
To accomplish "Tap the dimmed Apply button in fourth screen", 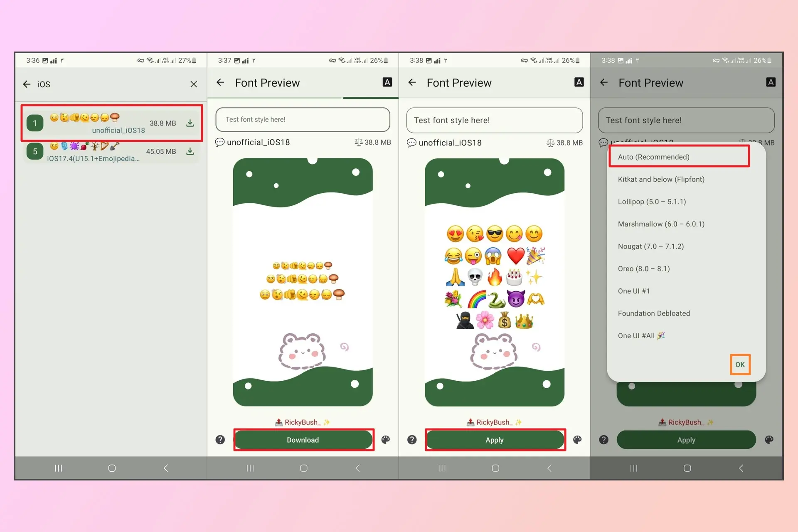I will (686, 440).
